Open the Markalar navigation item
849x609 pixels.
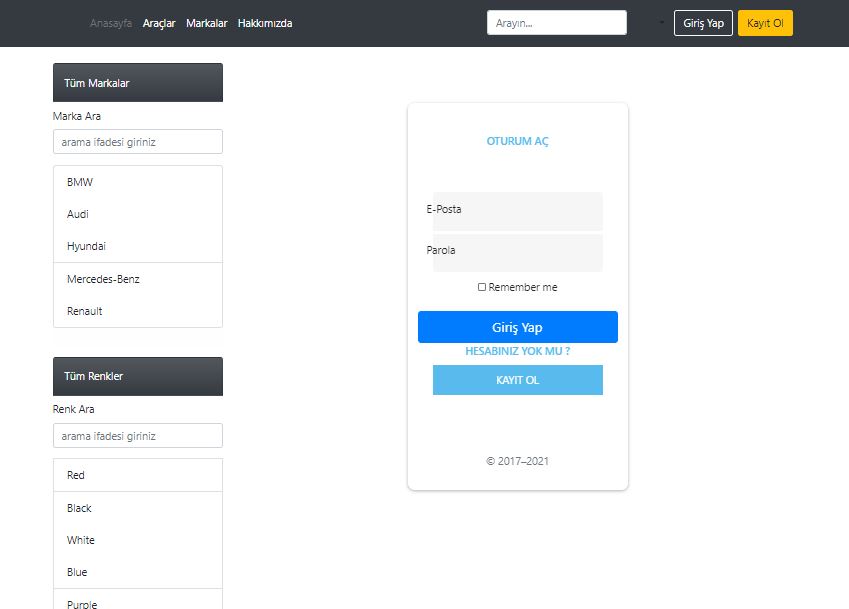click(x=206, y=22)
